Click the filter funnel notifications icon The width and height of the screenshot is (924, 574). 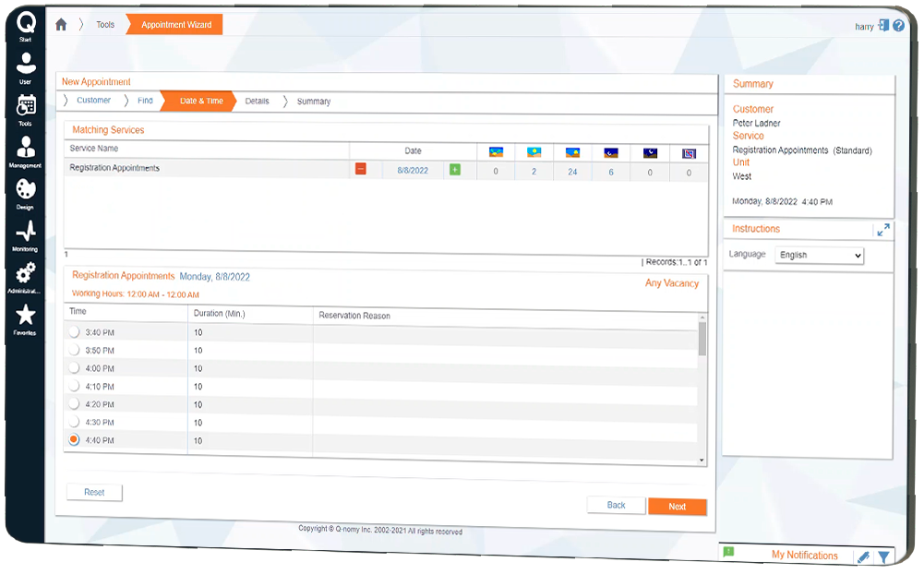point(883,556)
